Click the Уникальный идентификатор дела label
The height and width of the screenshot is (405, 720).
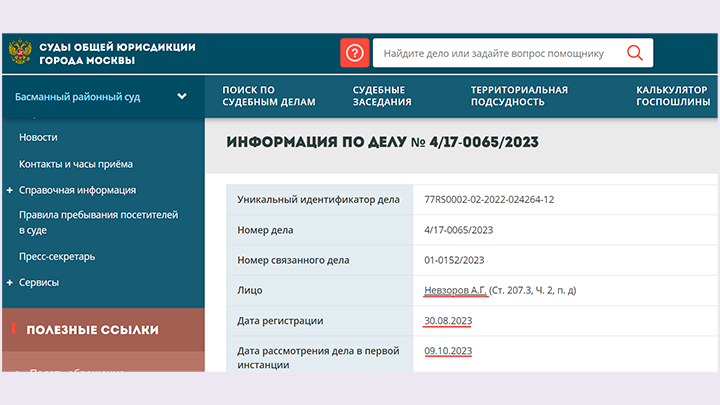(318, 200)
